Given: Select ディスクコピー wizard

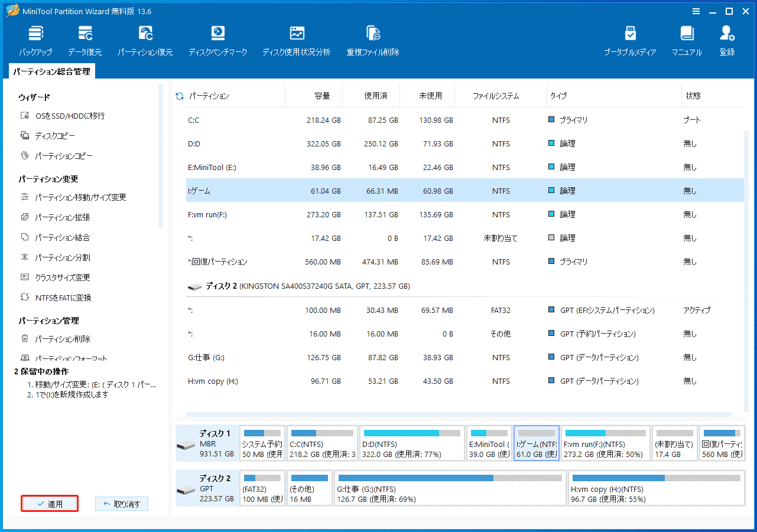Looking at the screenshot, I should tap(47, 136).
